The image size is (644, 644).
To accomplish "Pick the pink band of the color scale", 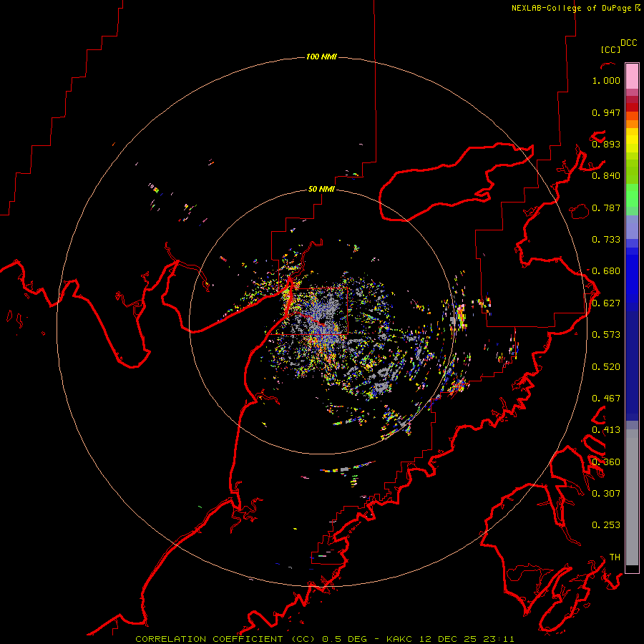I will (x=632, y=77).
